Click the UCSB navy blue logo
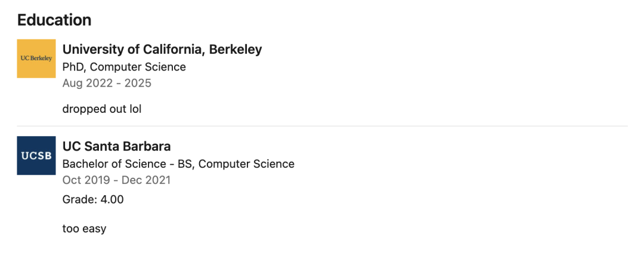The height and width of the screenshot is (253, 644). tap(36, 156)
